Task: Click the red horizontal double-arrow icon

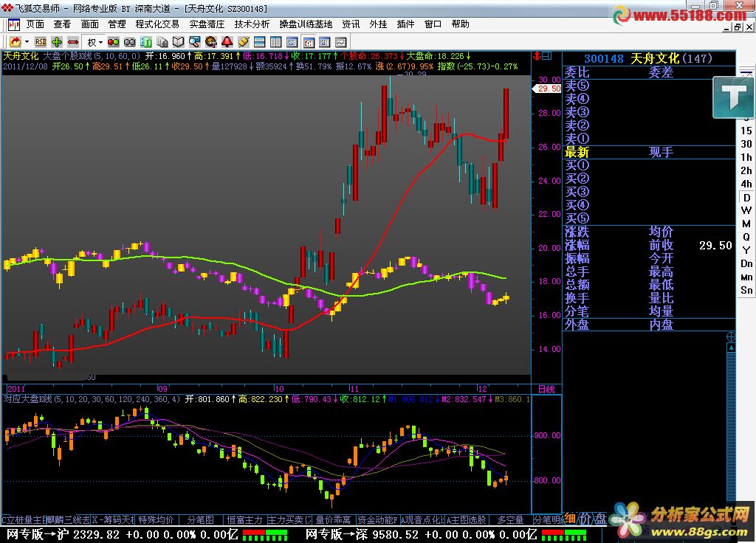Action: pyautogui.click(x=73, y=42)
